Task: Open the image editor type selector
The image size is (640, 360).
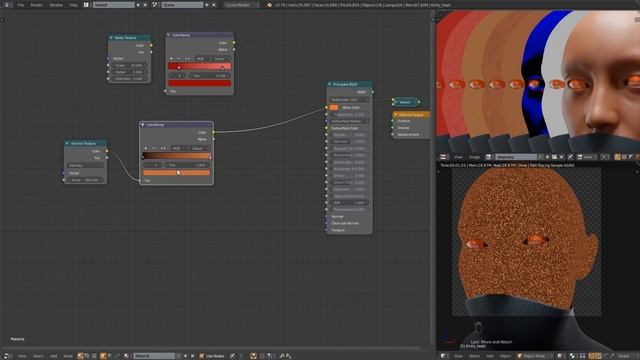Action: pyautogui.click(x=444, y=157)
